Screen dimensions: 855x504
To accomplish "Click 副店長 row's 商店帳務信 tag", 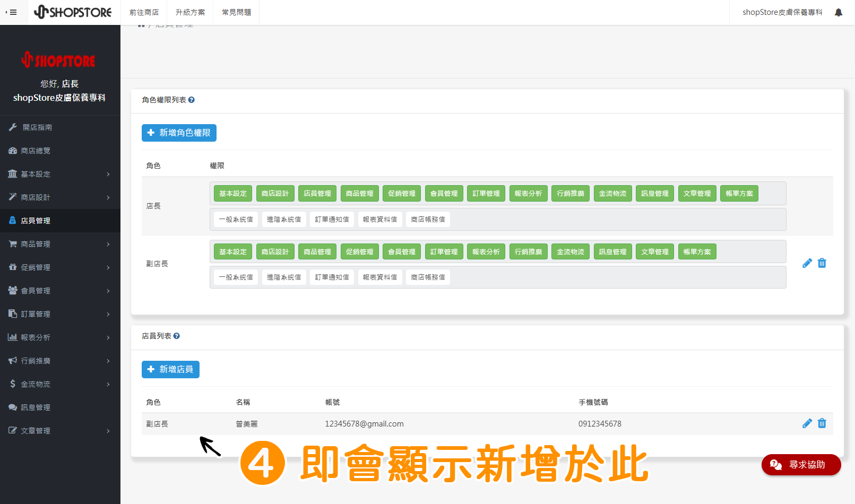I will (x=428, y=277).
